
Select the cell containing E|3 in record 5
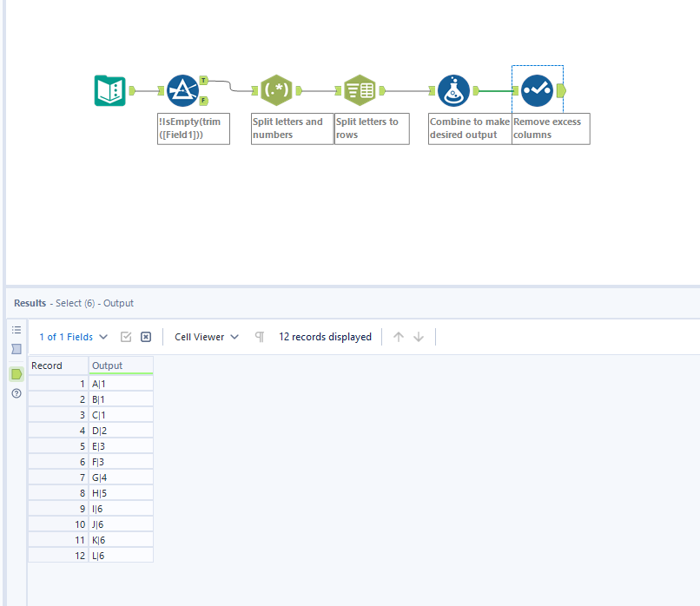pyautogui.click(x=121, y=445)
